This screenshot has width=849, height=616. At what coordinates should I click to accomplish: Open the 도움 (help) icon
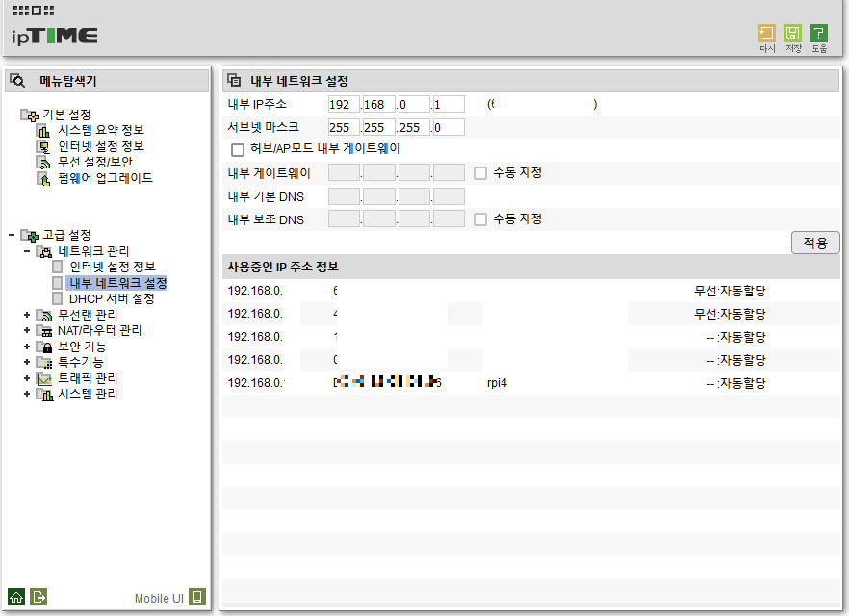tap(817, 34)
